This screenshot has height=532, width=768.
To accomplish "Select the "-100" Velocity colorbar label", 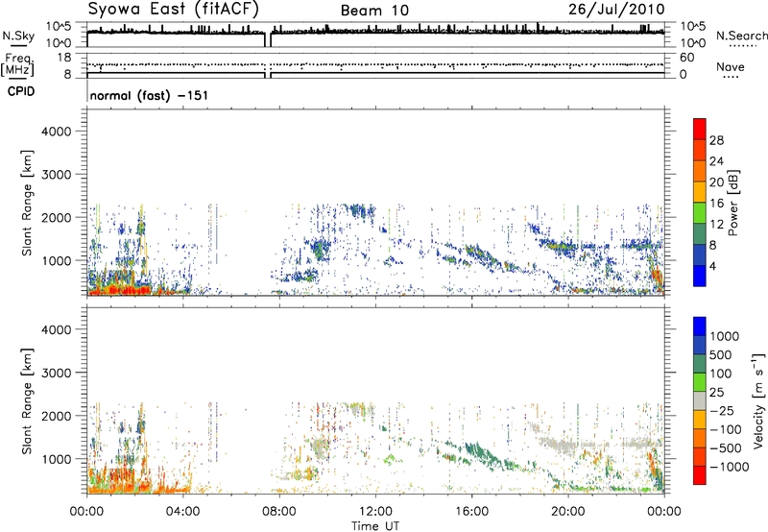I will [726, 429].
